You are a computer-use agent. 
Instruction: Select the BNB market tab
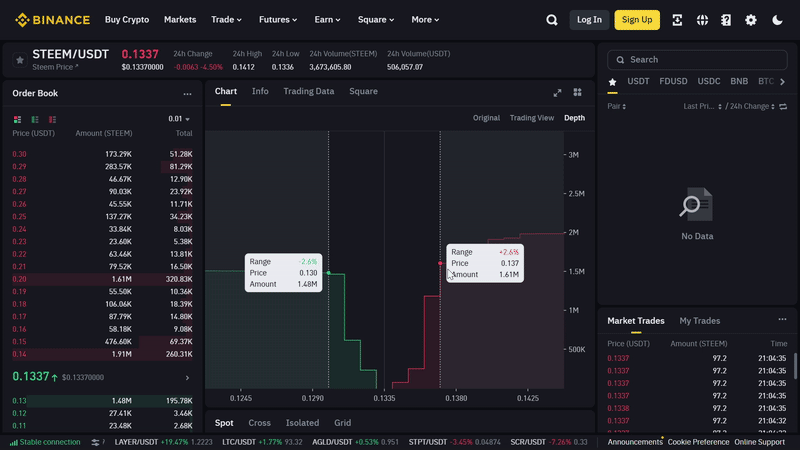(x=739, y=81)
